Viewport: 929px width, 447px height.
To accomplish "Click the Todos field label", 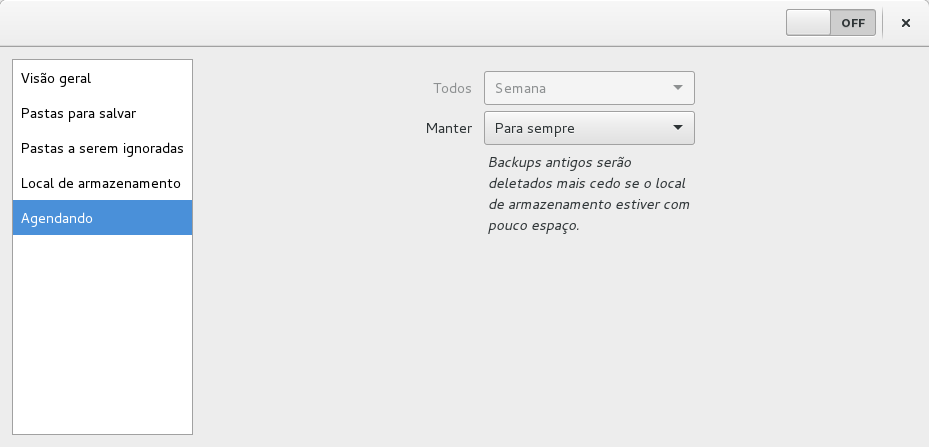I will (452, 88).
